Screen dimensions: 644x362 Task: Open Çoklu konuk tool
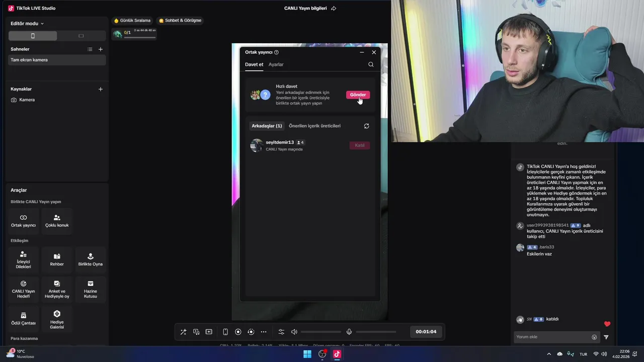click(x=57, y=221)
